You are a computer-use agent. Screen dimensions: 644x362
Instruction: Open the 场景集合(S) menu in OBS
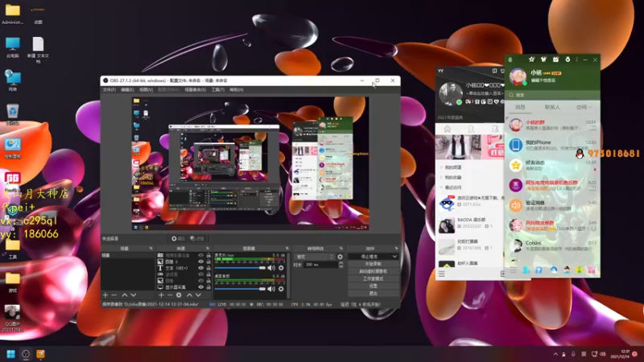(195, 90)
